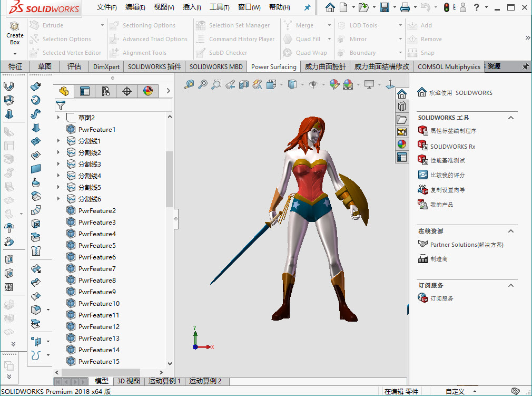Click the Print icon in title toolbar
The width and height of the screenshot is (532, 396).
[405, 7]
